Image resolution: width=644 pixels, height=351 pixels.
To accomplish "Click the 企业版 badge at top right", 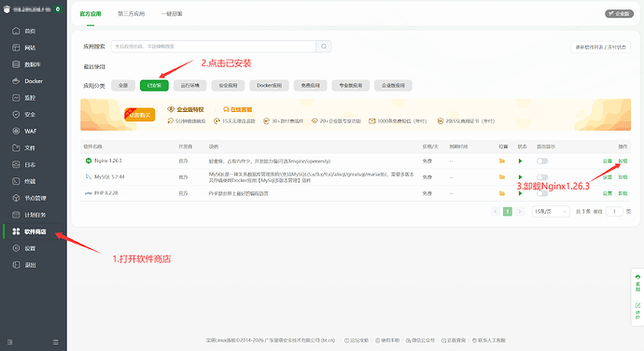I will [620, 14].
